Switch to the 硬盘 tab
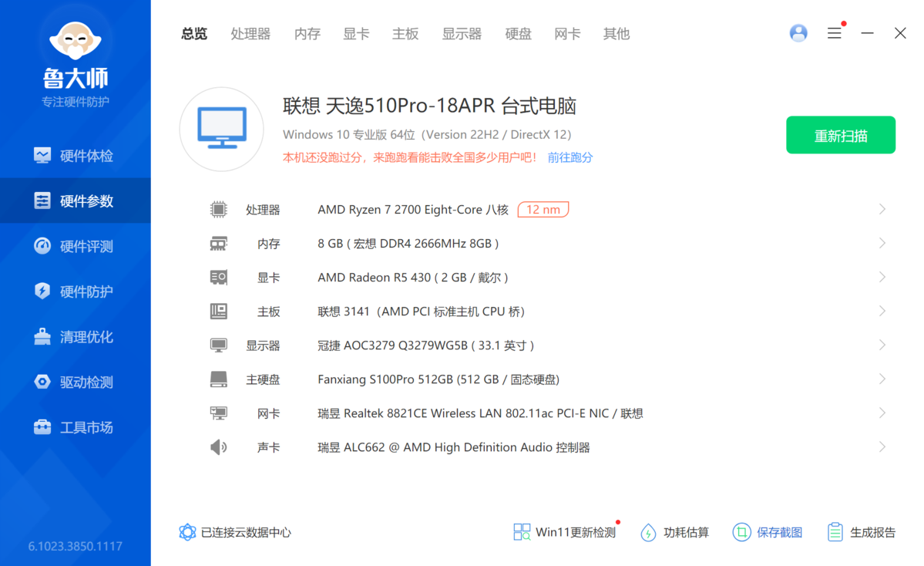This screenshot has width=924, height=566. click(519, 34)
